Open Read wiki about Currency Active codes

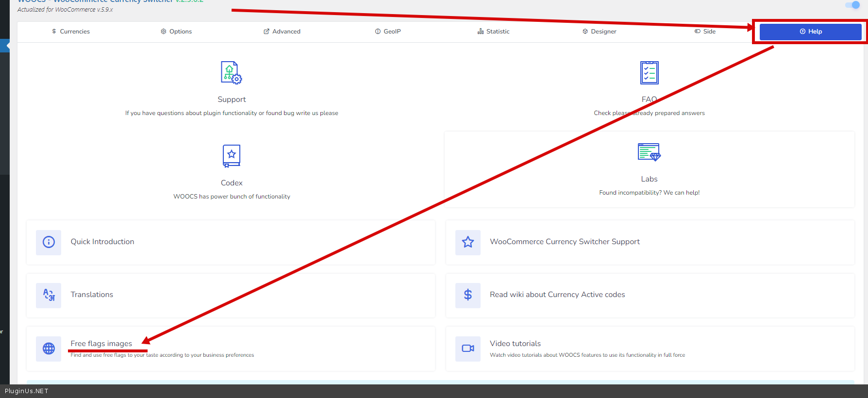point(557,295)
